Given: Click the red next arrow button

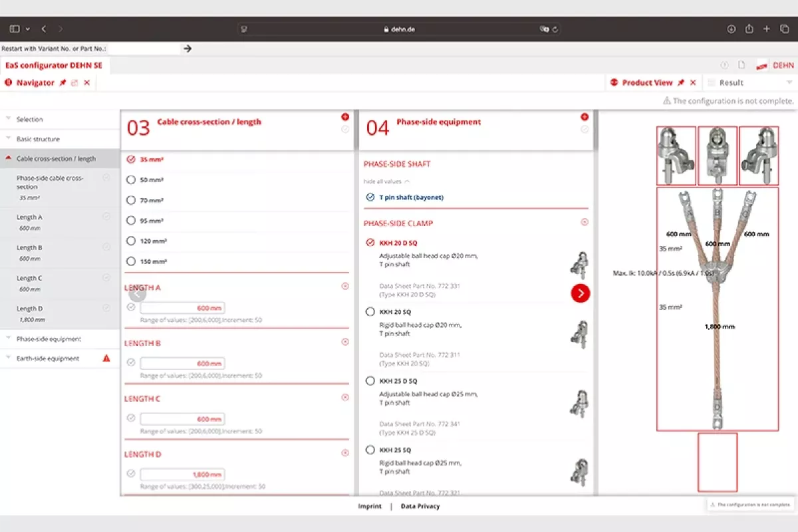Looking at the screenshot, I should [581, 293].
